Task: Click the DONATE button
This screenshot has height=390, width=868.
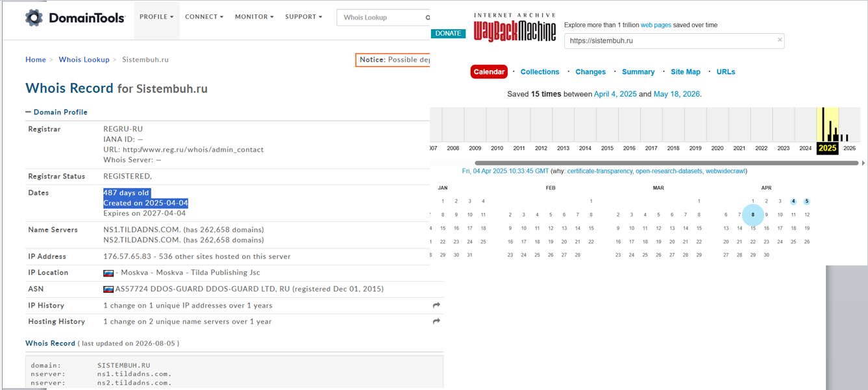Action: click(448, 34)
